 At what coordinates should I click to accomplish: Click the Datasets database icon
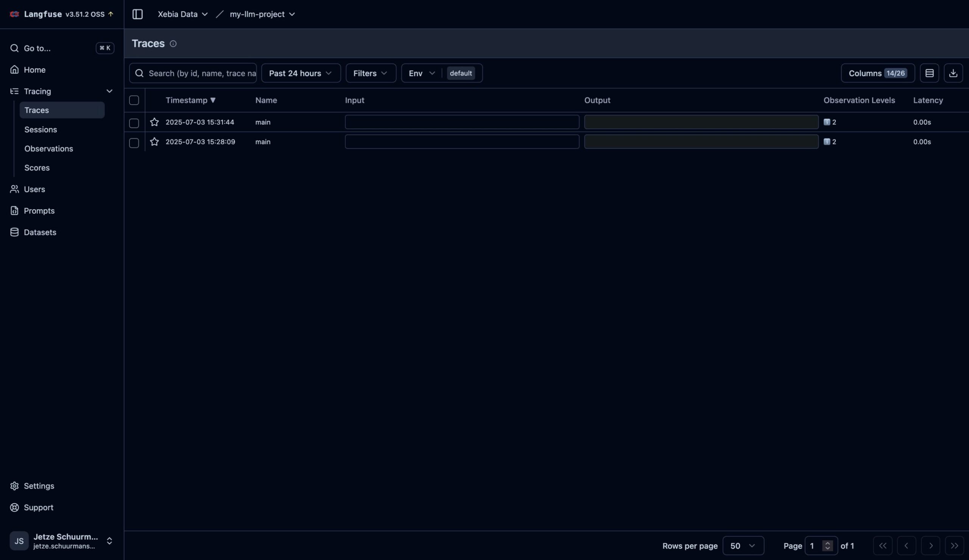pos(14,232)
